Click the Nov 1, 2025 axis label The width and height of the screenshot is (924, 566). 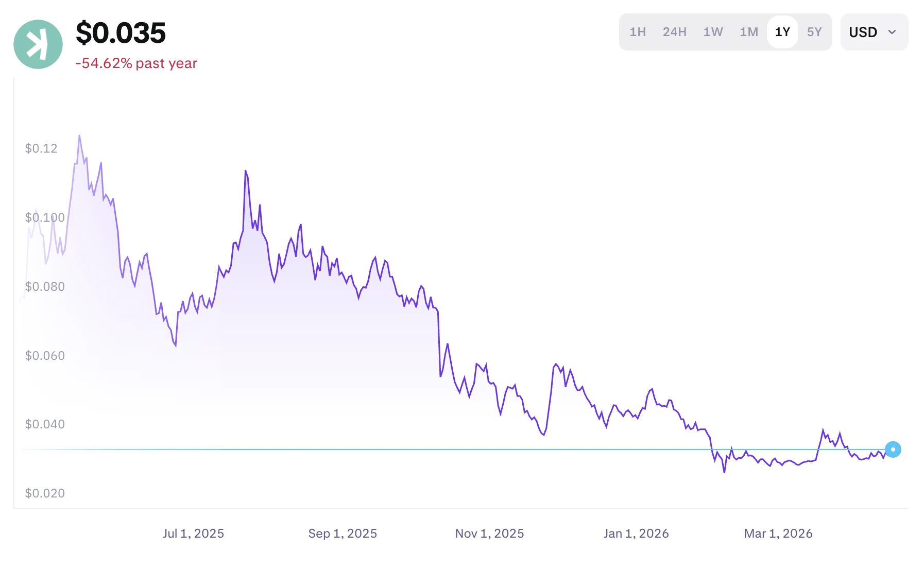(x=489, y=534)
